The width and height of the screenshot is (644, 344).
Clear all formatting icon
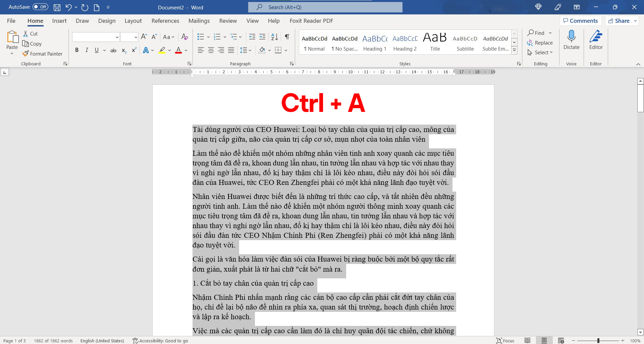(x=184, y=37)
